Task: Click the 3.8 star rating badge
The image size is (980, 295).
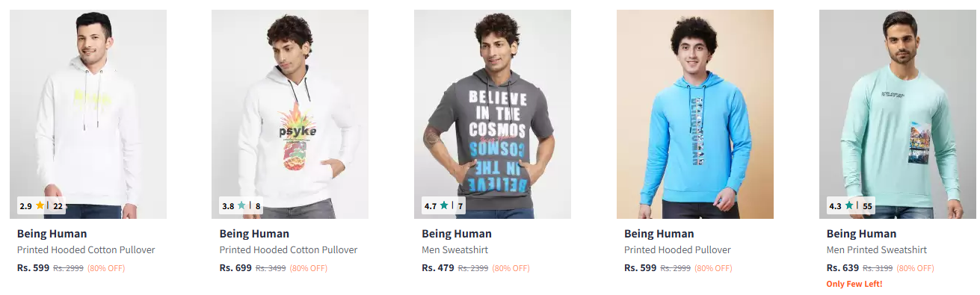Action: point(242,205)
